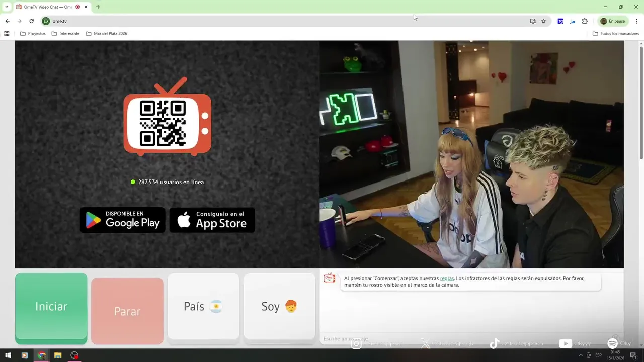This screenshot has height=362, width=644.
Task: Open the Extensions puzzle icon
Action: (x=585, y=21)
